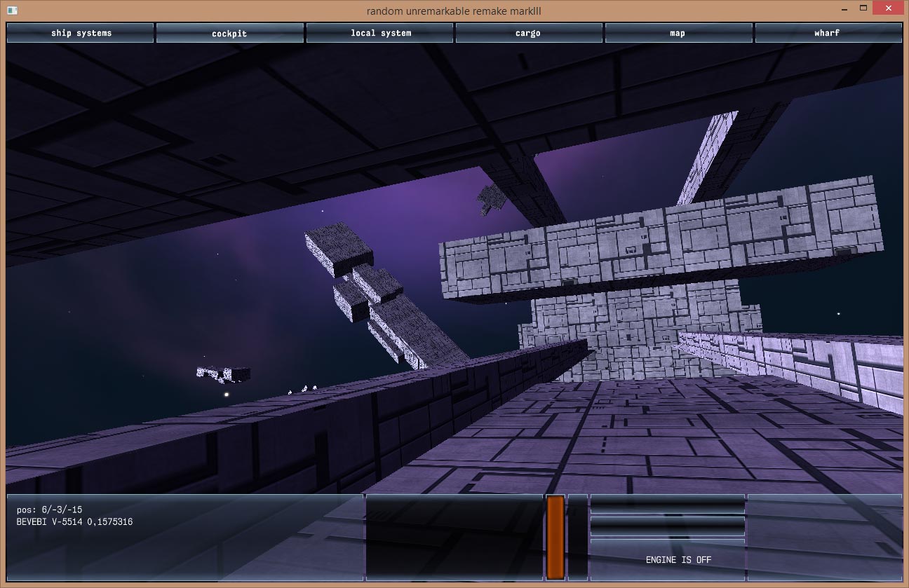
Task: Click the position readout panel showing BEVEBI V-5514
Action: (184, 537)
